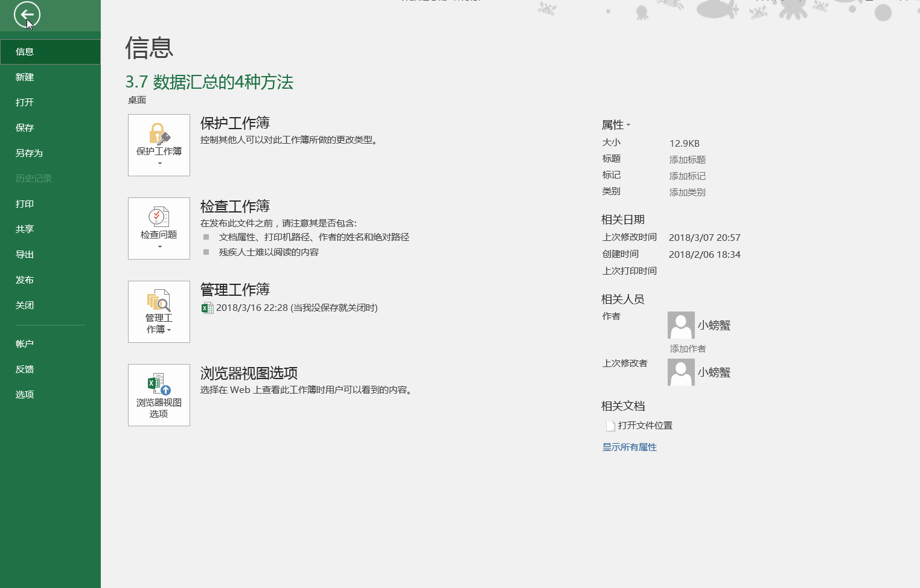The width and height of the screenshot is (920, 588).
Task: Click 添加作者 to add an author
Action: [686, 348]
